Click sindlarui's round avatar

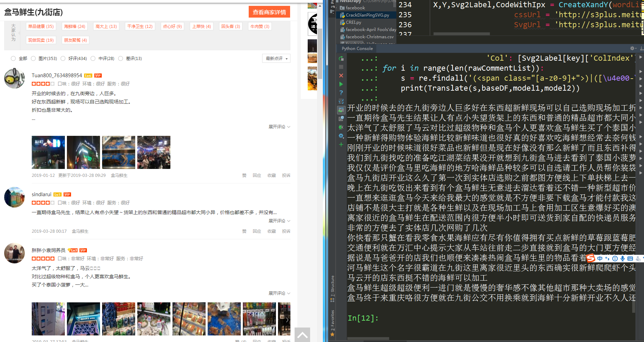(x=14, y=197)
